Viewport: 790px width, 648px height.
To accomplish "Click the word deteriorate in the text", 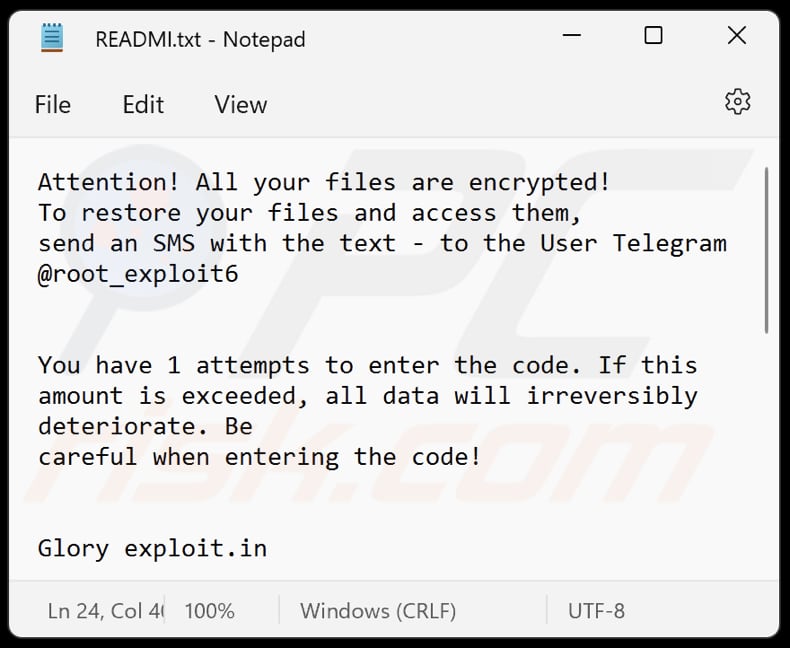I will [x=116, y=426].
